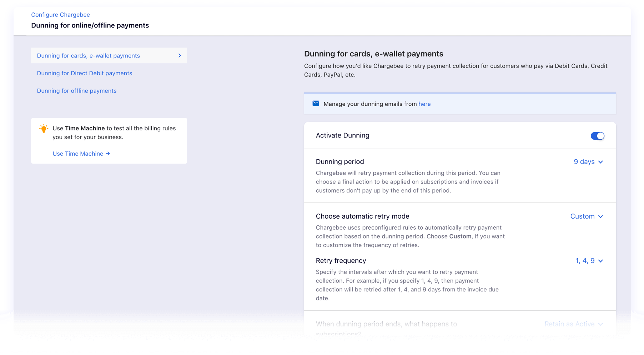Image resolution: width=644 pixels, height=355 pixels.
Task: Click the arrow icon beside Use Time Machine
Action: [x=108, y=154]
